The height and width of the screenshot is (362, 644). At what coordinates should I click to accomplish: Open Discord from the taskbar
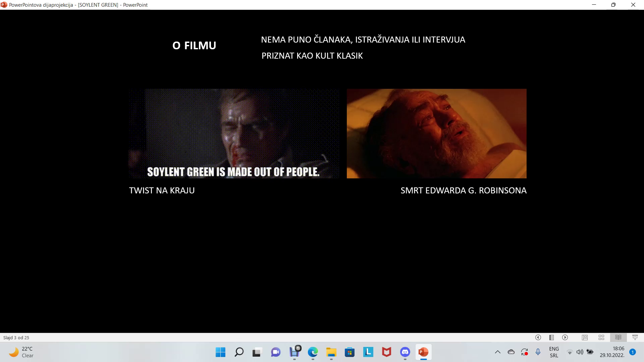(405, 352)
